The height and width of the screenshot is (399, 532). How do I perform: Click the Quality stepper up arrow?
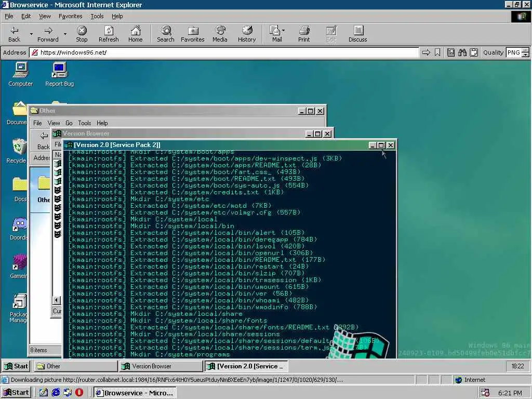coord(525,50)
